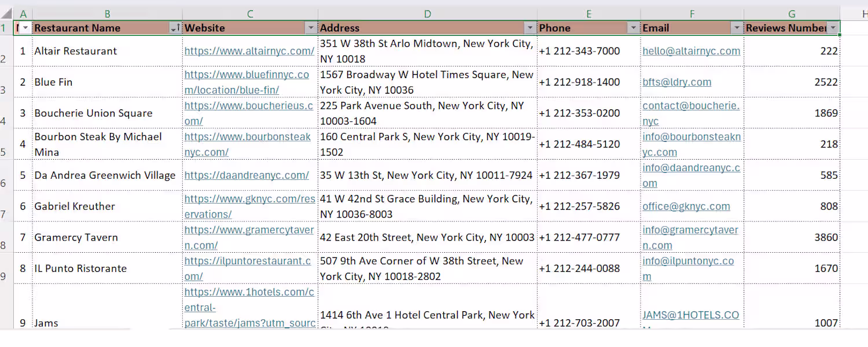868x347 pixels.
Task: Select the Boucherie Union Square phone cell
Action: tap(589, 113)
